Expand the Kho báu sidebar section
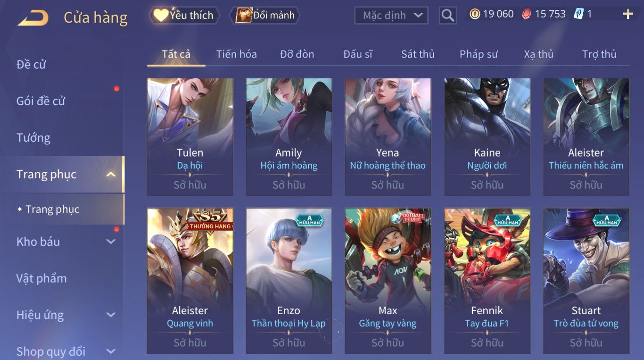644x360 pixels. pyautogui.click(x=111, y=242)
